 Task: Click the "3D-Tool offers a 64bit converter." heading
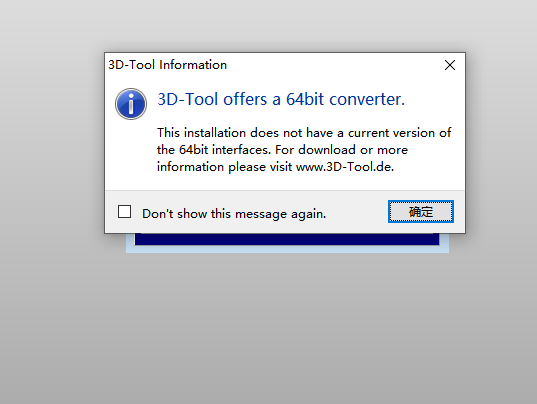(281, 99)
